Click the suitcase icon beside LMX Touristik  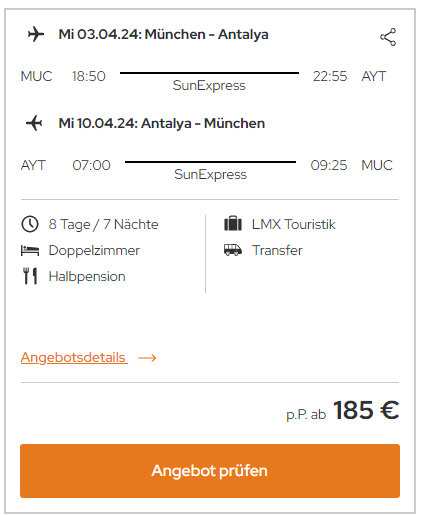(233, 223)
